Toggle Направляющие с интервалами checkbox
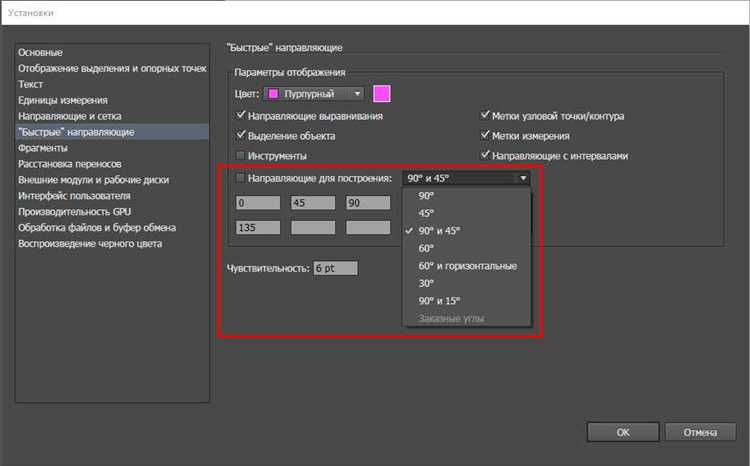The image size is (750, 466). pos(485,155)
